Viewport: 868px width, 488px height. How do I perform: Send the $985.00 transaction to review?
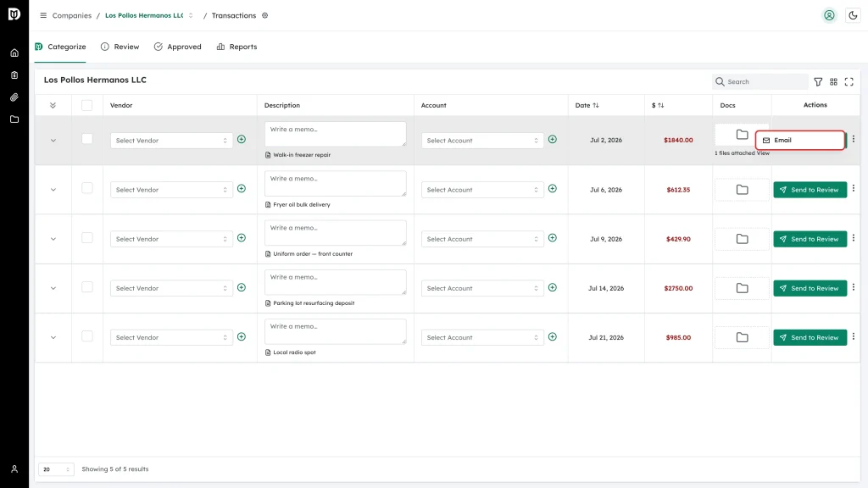[x=810, y=337]
